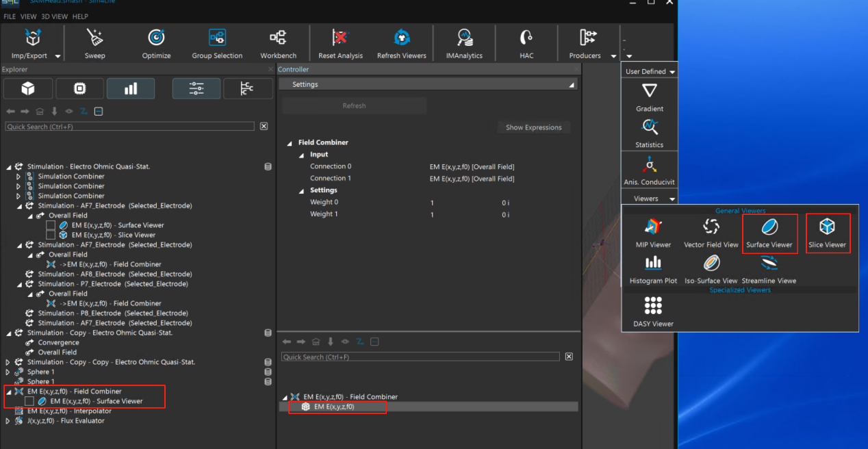The image size is (868, 449).
Task: Toggle the Slice Viewer checkbox under AF7_Electrode
Action: 51,235
